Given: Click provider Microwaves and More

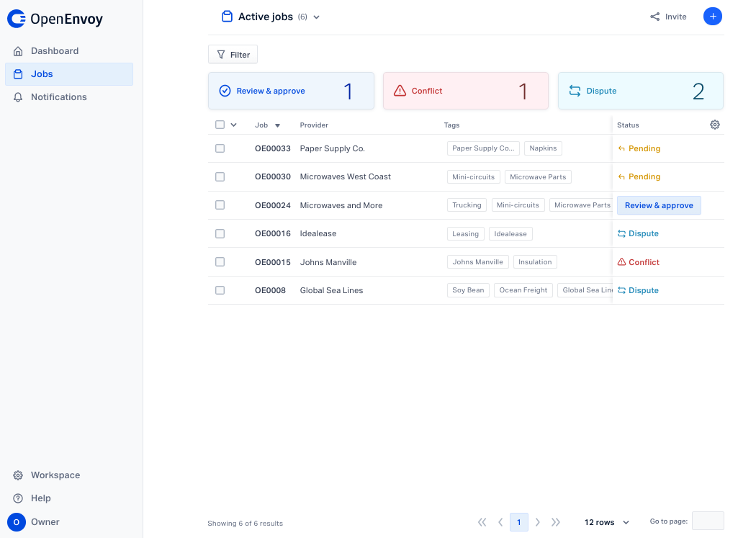Looking at the screenshot, I should [x=341, y=205].
